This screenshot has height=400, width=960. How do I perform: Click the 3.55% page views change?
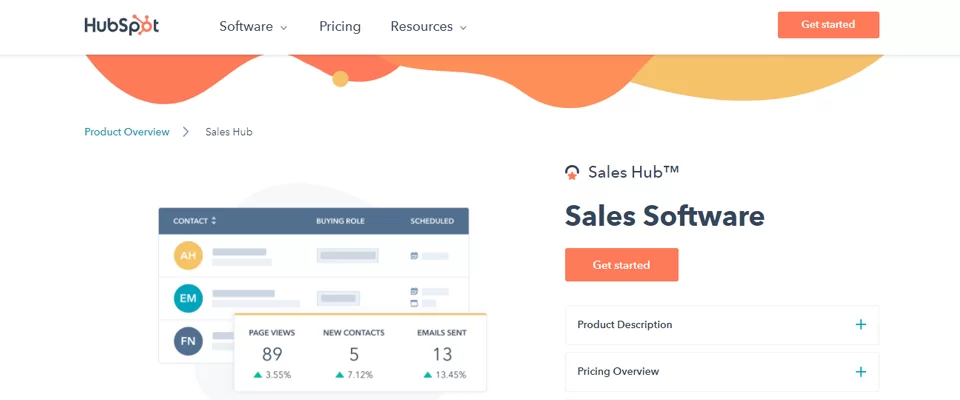[272, 374]
